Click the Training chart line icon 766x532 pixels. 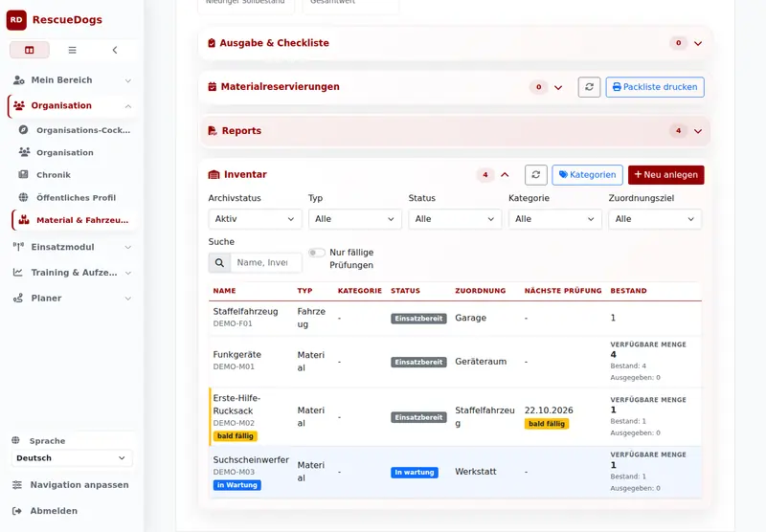tap(18, 273)
